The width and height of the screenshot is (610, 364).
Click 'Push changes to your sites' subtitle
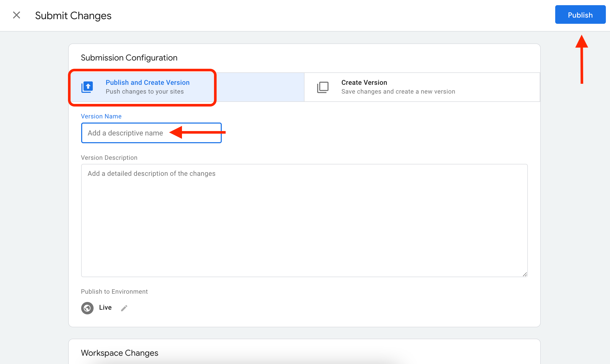click(x=144, y=92)
